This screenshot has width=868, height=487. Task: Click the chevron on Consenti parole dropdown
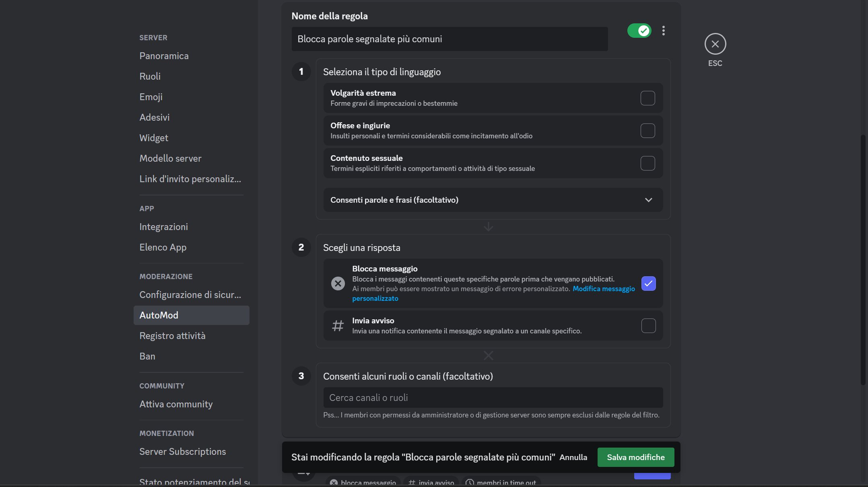coord(648,200)
